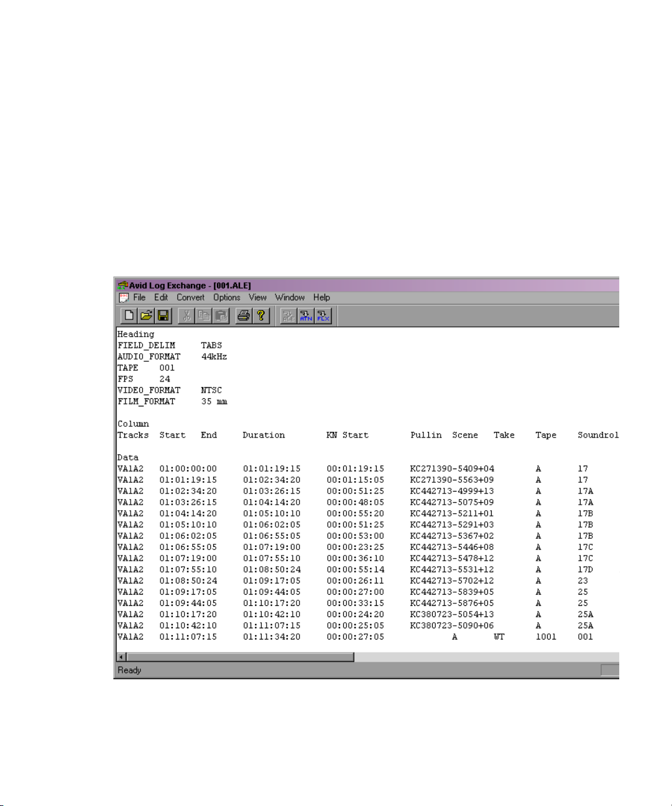
Task: Click the key number 'KC380723-5090+06'
Action: [x=452, y=625]
